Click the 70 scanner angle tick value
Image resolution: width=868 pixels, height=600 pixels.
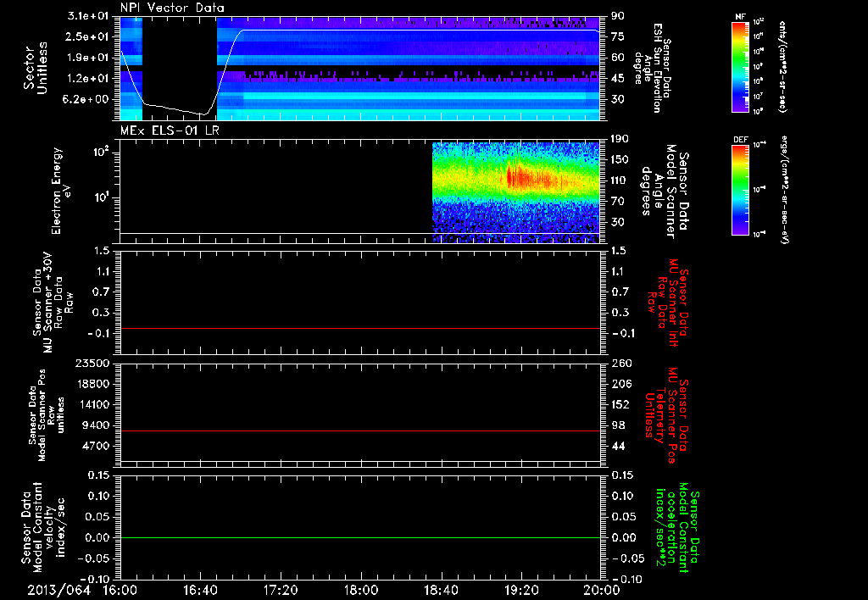(x=618, y=202)
